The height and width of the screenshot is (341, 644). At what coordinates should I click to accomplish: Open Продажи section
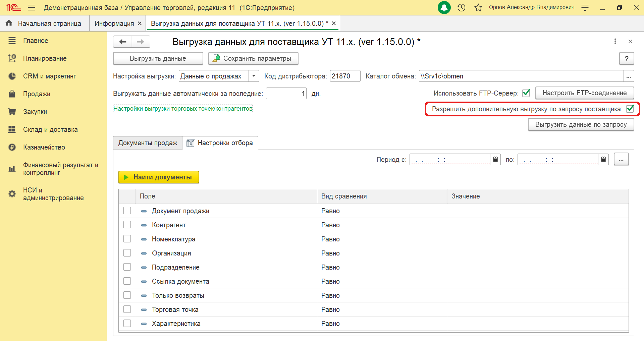click(x=37, y=94)
